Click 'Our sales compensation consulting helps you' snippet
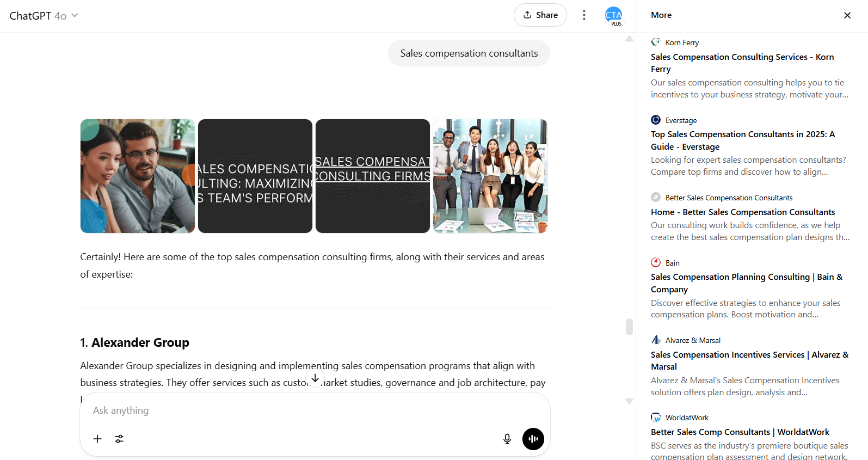Image resolution: width=868 pixels, height=460 pixels. (749, 89)
